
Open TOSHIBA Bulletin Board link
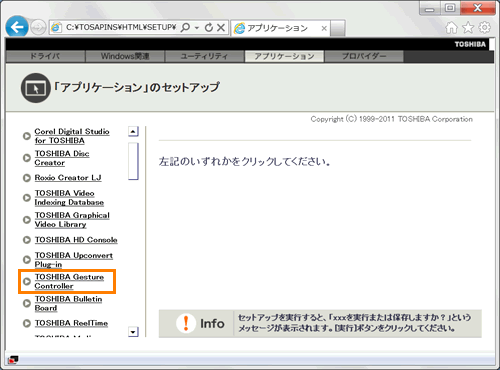click(x=68, y=303)
